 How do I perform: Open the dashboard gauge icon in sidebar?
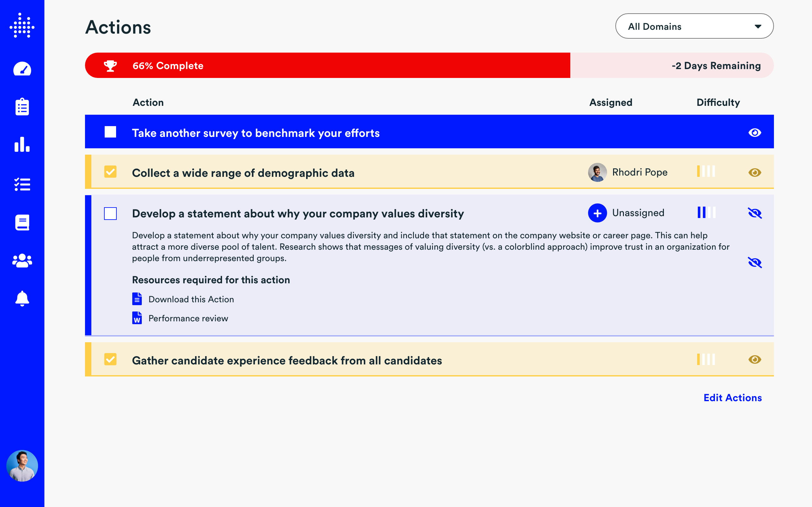[x=22, y=69]
